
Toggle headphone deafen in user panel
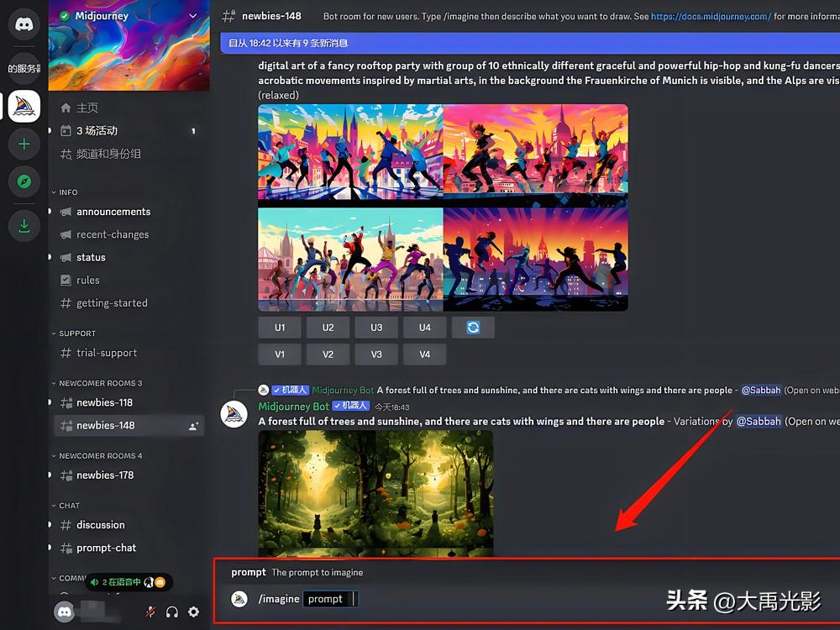(x=172, y=612)
